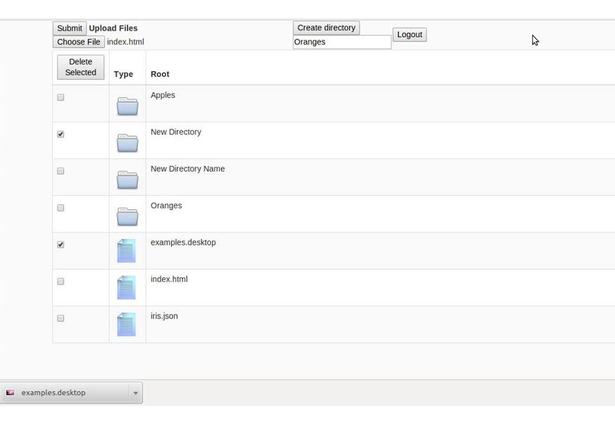Click the Root column header
The width and height of the screenshot is (615, 424).
tap(160, 74)
